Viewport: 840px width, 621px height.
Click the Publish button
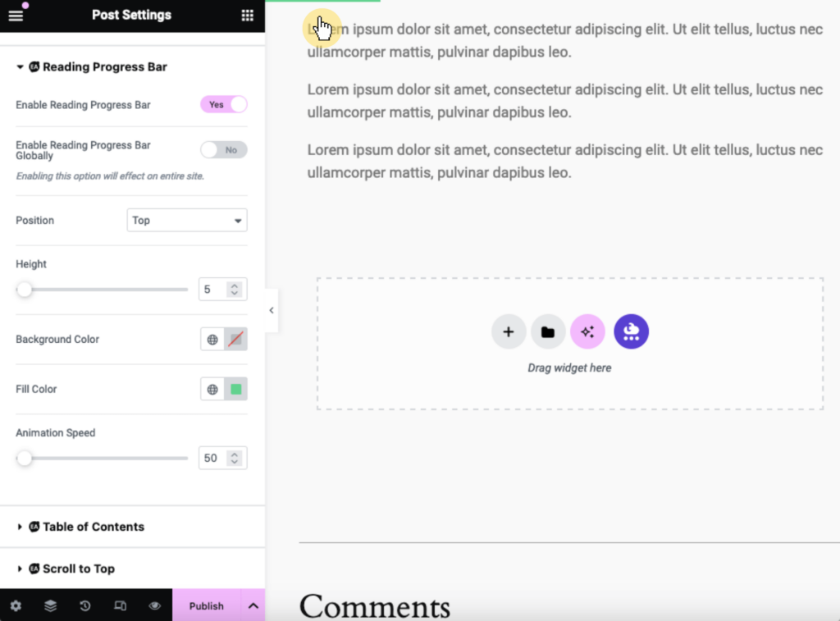[x=206, y=606]
